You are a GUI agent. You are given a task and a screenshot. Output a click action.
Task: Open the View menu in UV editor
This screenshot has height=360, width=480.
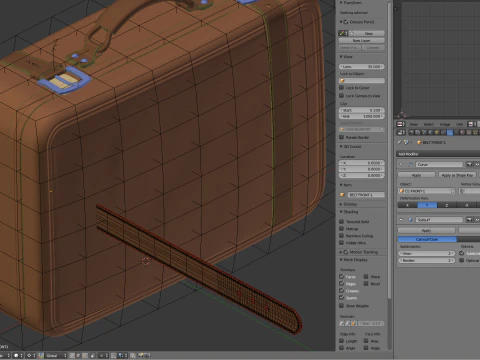[414, 124]
